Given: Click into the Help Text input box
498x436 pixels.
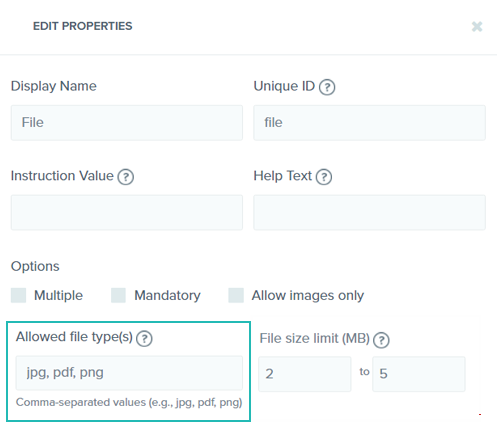Looking at the screenshot, I should click(x=369, y=213).
